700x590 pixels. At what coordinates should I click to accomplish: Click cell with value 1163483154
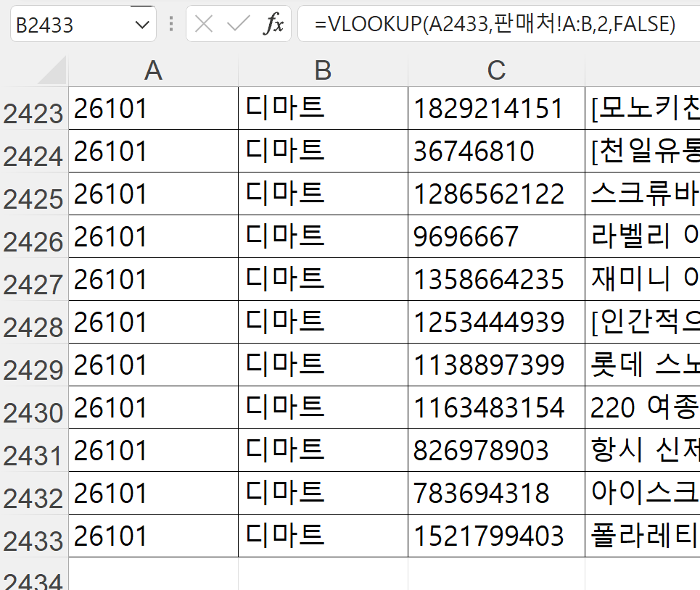(496, 408)
